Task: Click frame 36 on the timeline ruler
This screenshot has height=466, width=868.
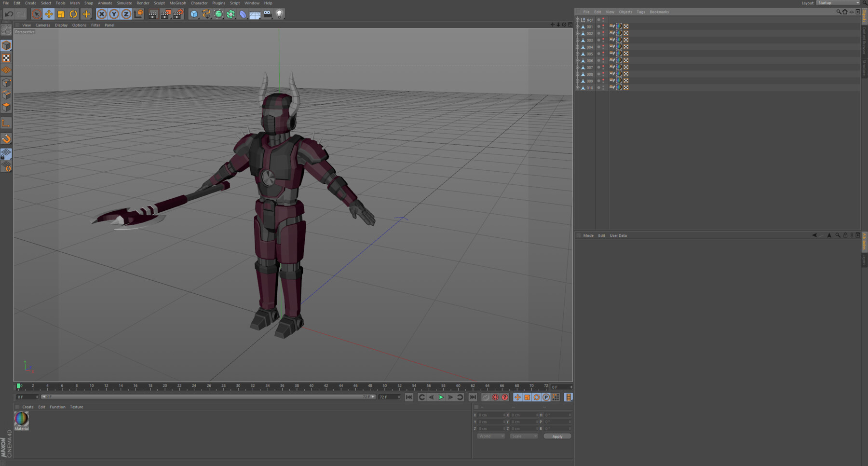Action: pyautogui.click(x=282, y=386)
